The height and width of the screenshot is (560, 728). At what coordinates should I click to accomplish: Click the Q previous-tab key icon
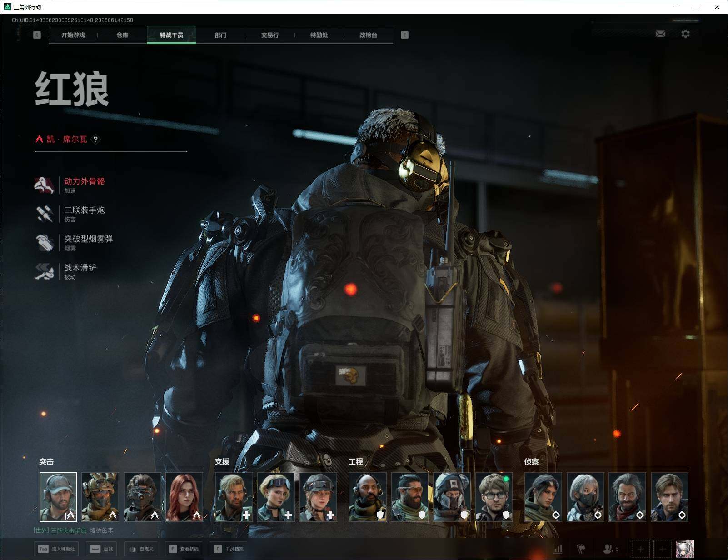coord(37,35)
